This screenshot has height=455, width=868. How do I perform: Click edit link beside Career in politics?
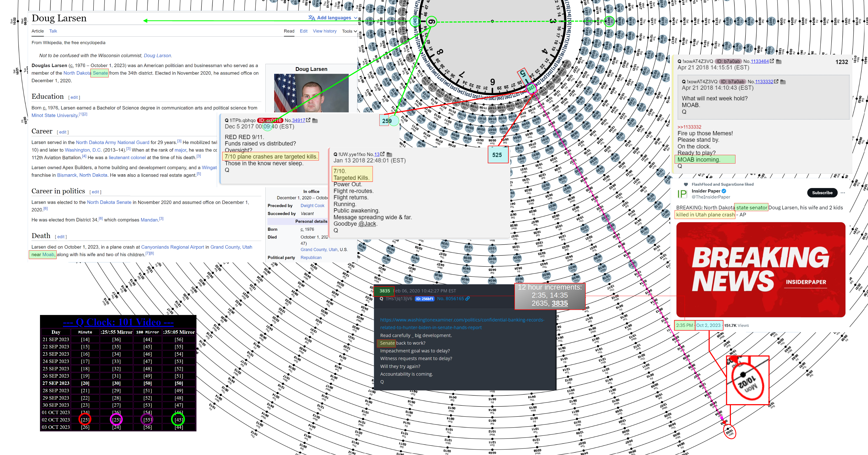click(x=95, y=192)
